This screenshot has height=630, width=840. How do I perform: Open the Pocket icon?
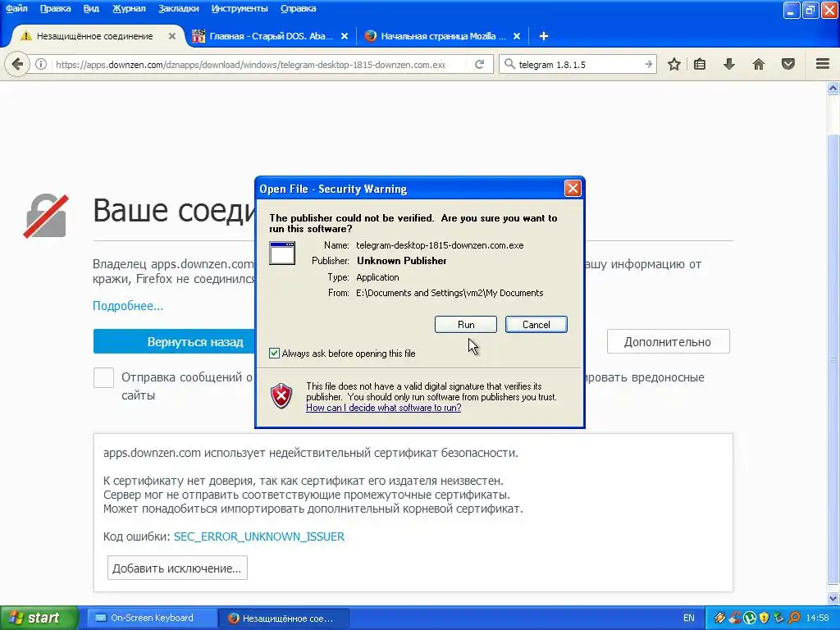coord(788,64)
